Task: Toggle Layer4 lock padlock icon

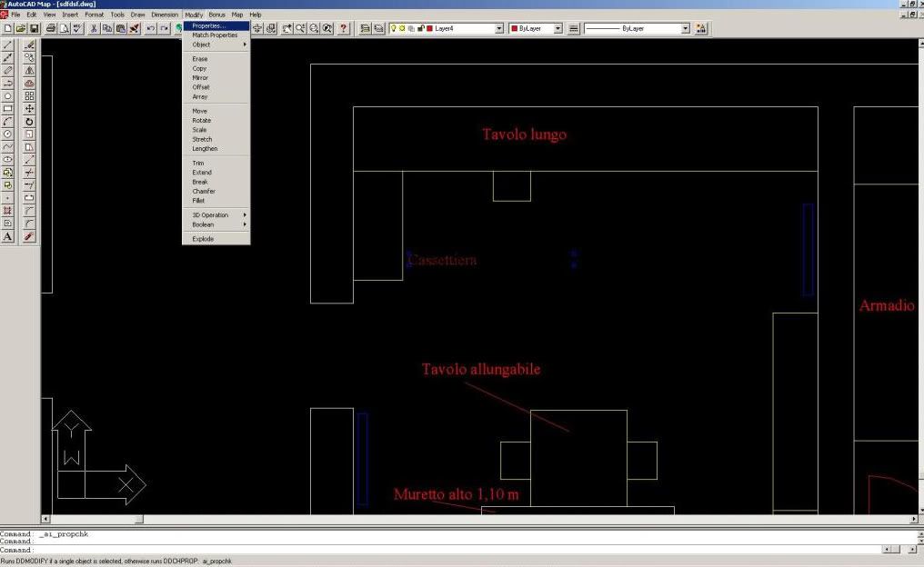Action: pyautogui.click(x=421, y=28)
